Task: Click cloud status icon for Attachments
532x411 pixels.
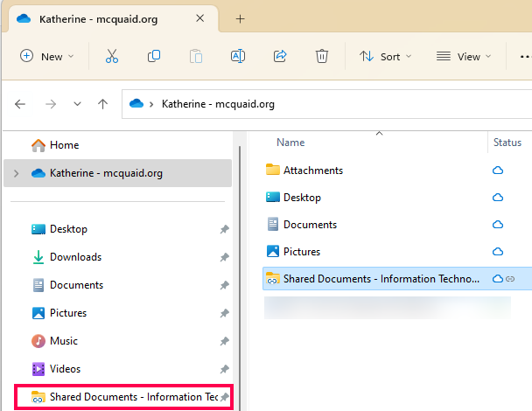Action: click(x=498, y=171)
